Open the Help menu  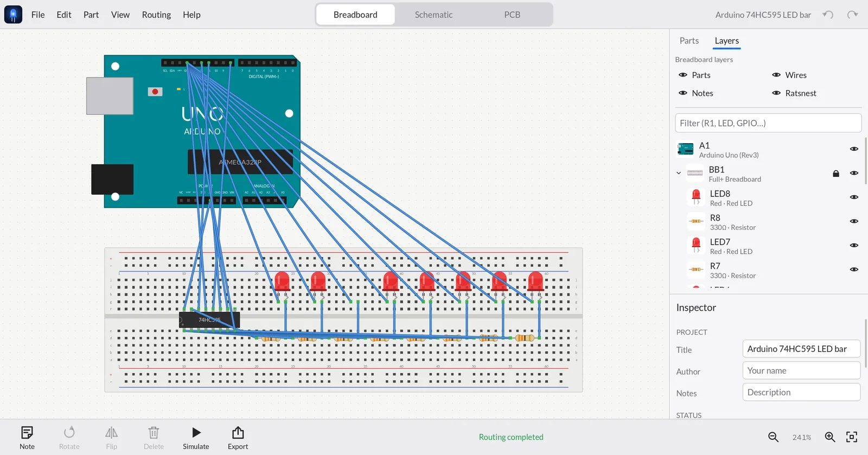point(192,15)
